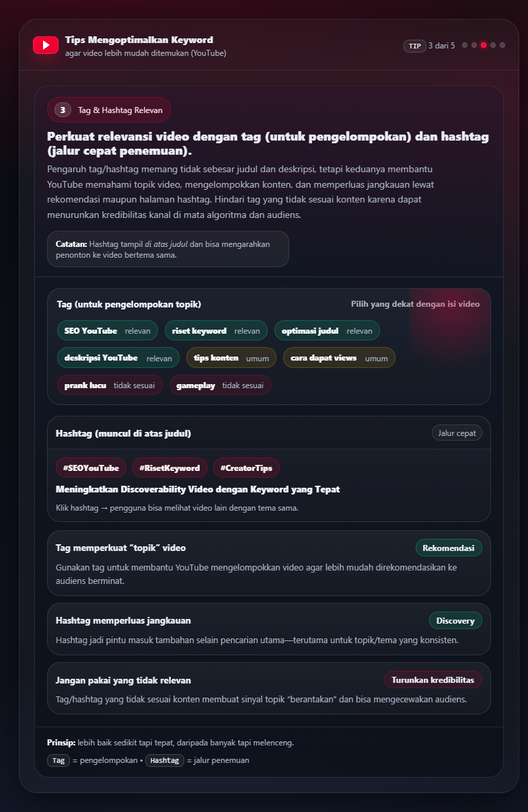Image resolution: width=528 pixels, height=812 pixels.
Task: Open the #SEOYouTube hashtag pill
Action: point(90,468)
